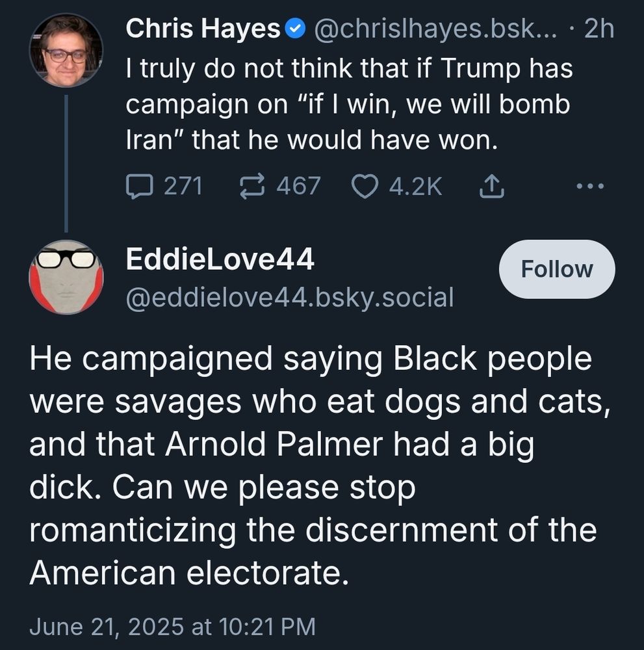This screenshot has height=650, width=644.
Task: Open Chris Hayes's profile picture
Action: point(67,51)
